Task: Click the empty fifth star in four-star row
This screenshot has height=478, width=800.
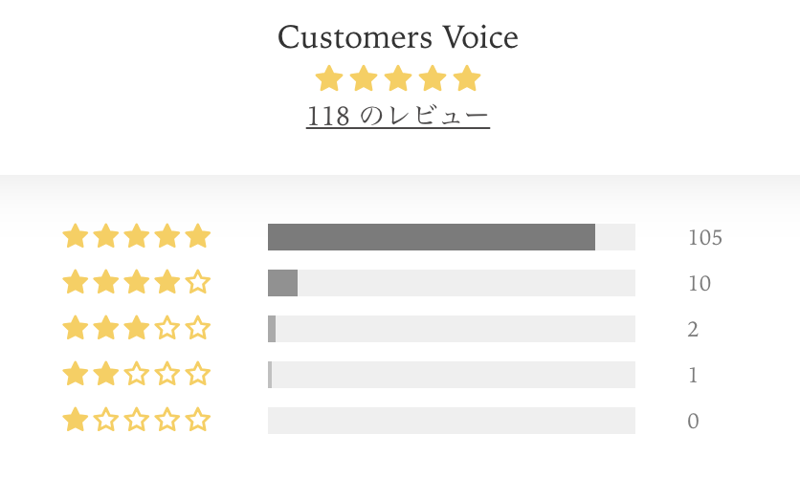Action: [x=198, y=282]
